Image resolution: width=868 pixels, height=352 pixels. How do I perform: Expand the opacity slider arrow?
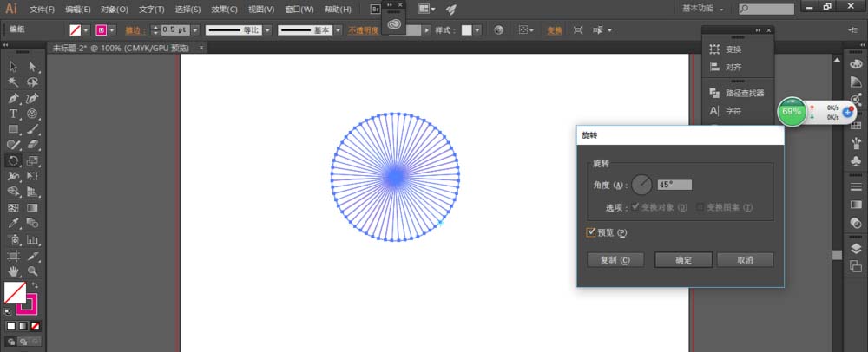[x=426, y=30]
